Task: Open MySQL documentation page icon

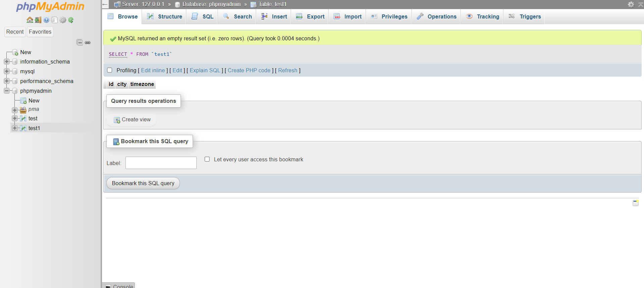Action: 54,20
